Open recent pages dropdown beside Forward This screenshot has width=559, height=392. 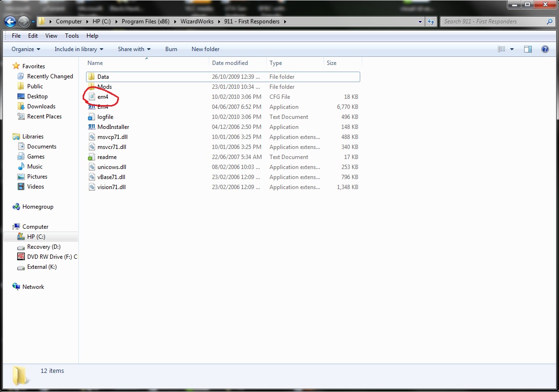tap(33, 21)
